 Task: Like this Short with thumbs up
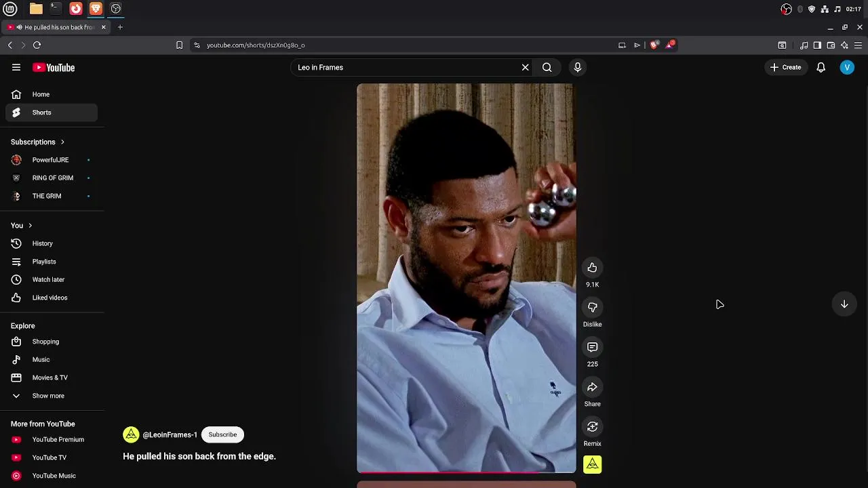(592, 268)
